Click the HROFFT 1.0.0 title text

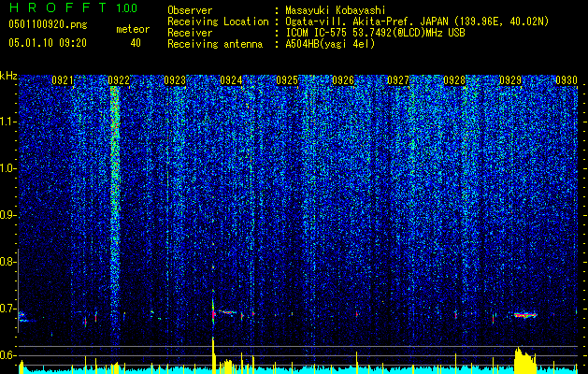pos(73,7)
